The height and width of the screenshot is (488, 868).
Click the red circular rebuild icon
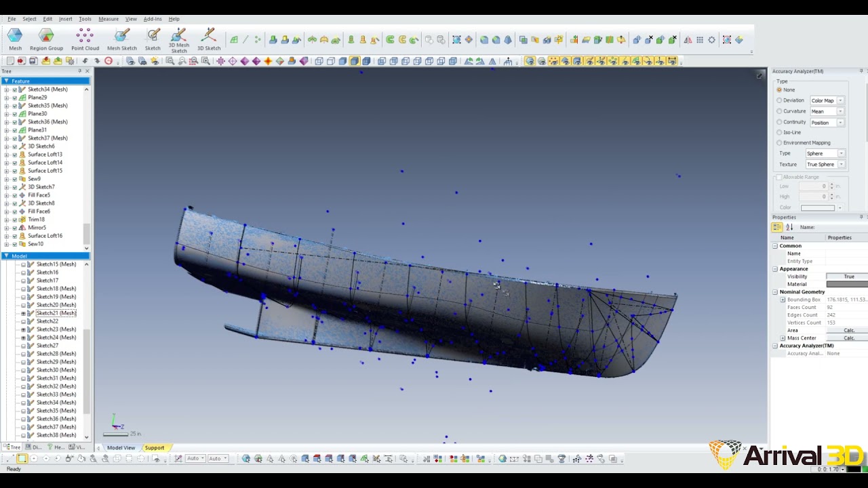click(108, 61)
